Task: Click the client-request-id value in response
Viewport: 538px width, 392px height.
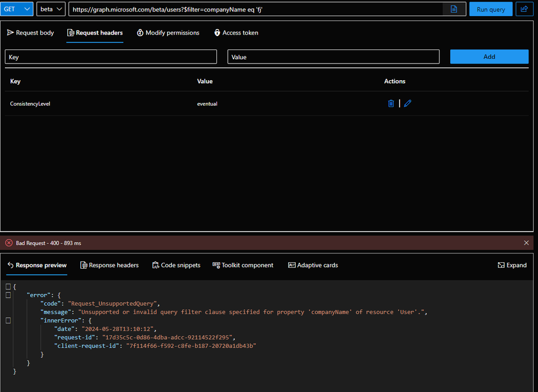Action: pyautogui.click(x=191, y=346)
